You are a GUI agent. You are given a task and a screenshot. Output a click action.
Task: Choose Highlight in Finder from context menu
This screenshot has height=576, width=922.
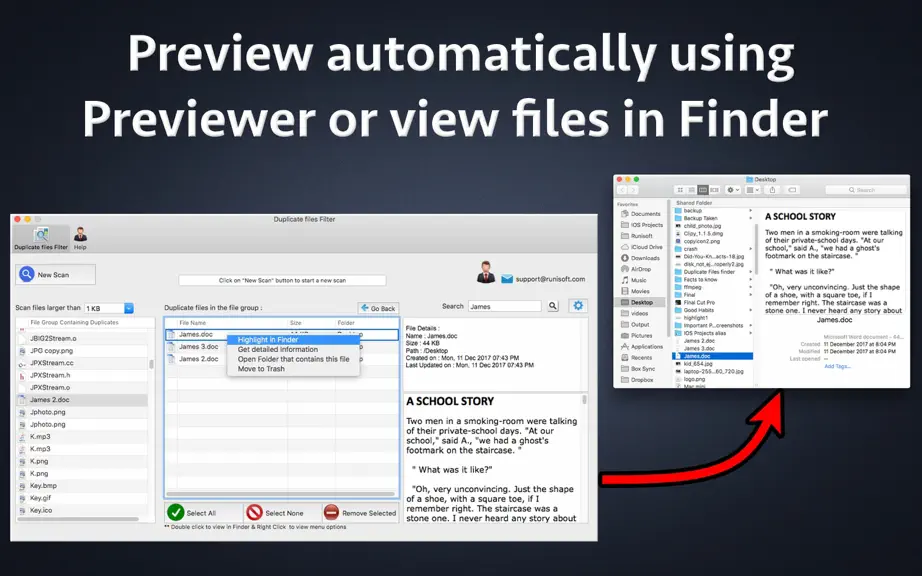[x=293, y=340]
